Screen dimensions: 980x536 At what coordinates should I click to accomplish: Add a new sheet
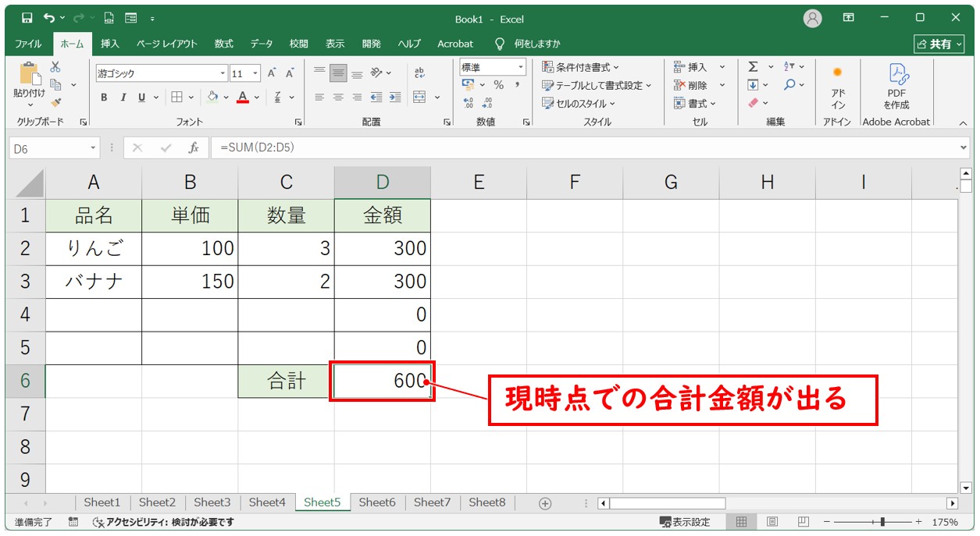click(545, 503)
